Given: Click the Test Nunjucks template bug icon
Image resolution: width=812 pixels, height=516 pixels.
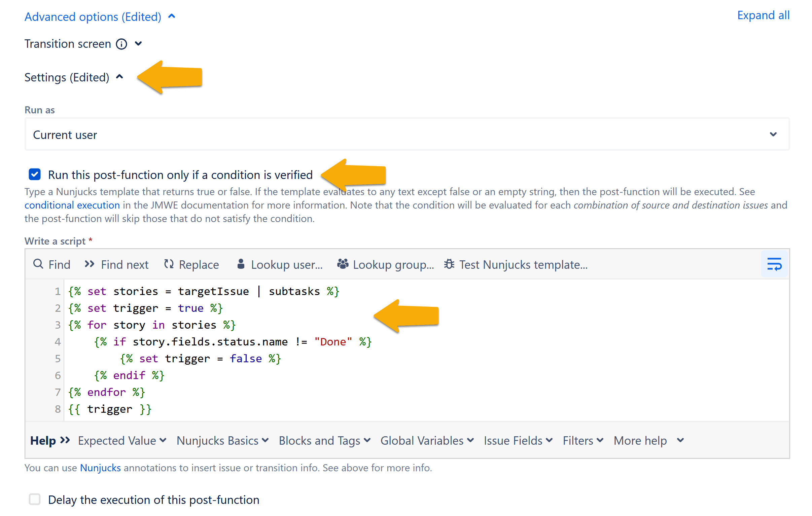Looking at the screenshot, I should point(449,264).
